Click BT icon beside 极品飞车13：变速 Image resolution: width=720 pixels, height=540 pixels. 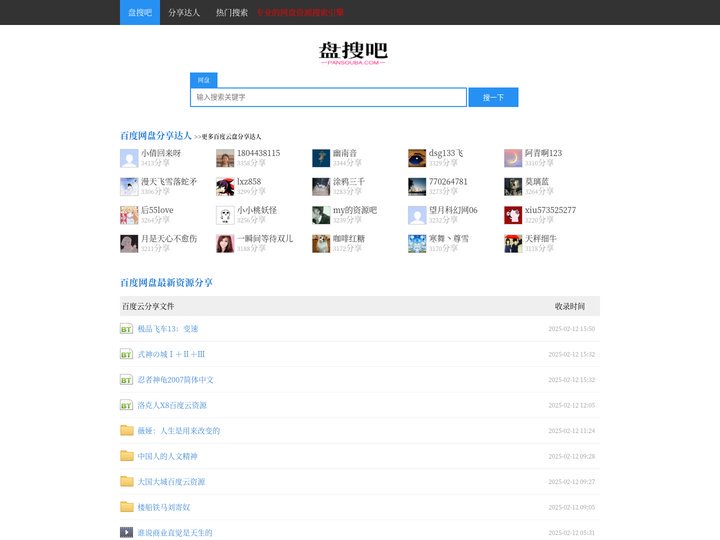pos(126,329)
